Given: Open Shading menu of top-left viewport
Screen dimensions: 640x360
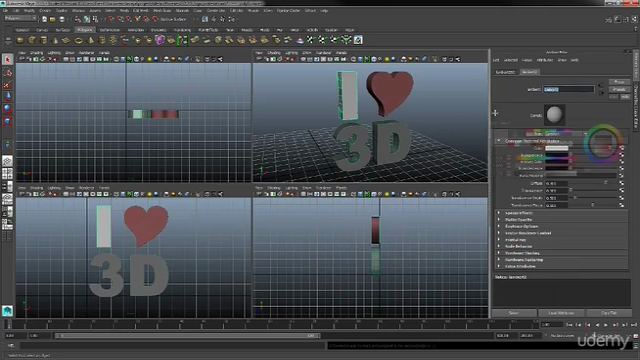Looking at the screenshot, I should pyautogui.click(x=36, y=53).
